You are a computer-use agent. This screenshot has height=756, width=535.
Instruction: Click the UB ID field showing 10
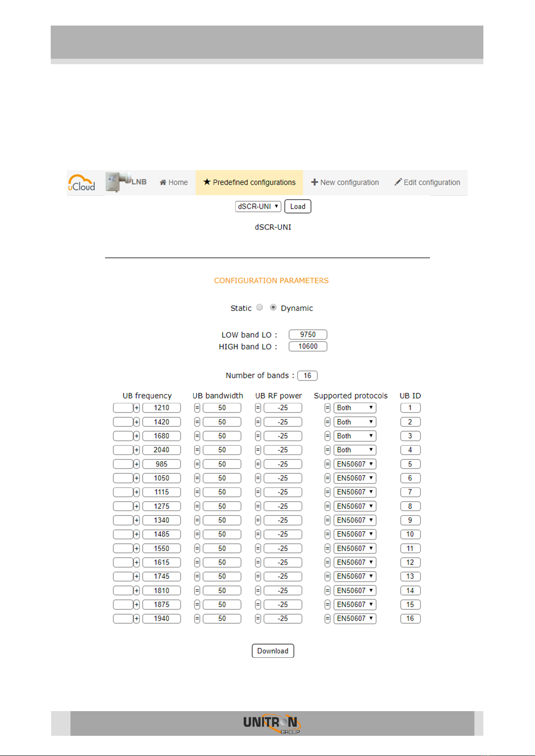[410, 534]
